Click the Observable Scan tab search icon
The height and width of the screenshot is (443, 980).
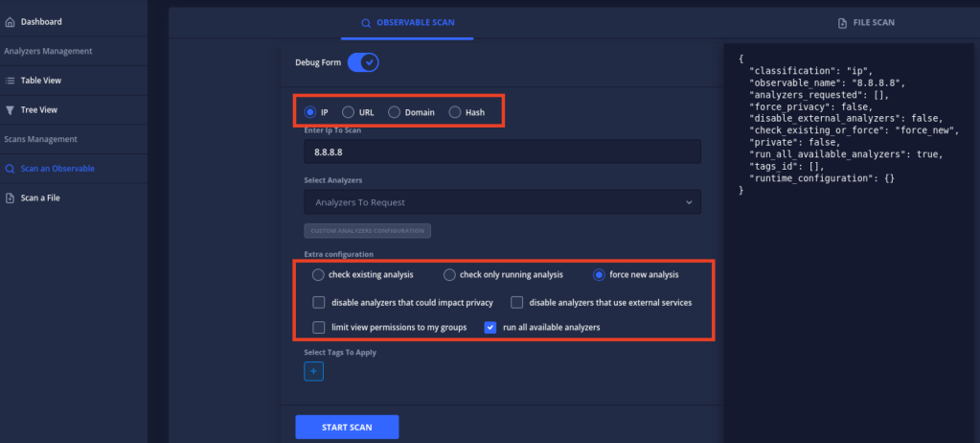pyautogui.click(x=365, y=22)
